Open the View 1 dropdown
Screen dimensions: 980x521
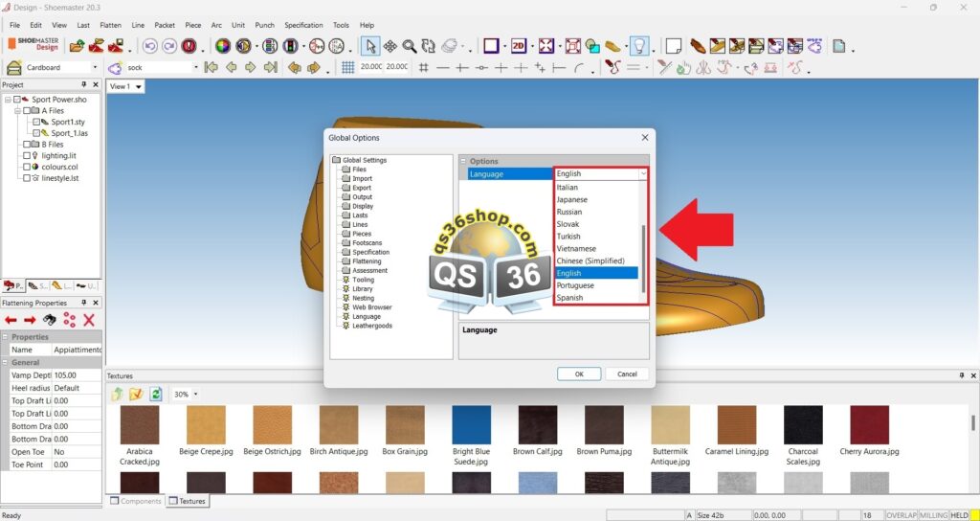click(x=139, y=86)
